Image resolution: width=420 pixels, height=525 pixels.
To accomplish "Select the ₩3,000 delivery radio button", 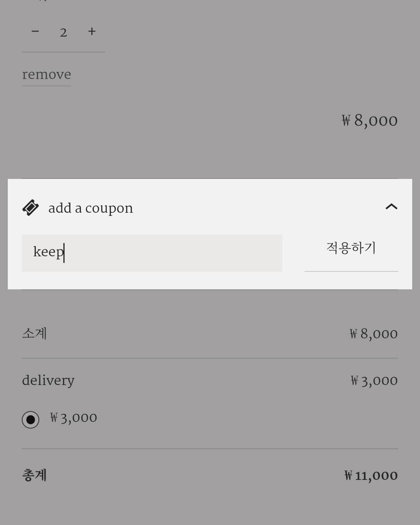I will (30, 420).
